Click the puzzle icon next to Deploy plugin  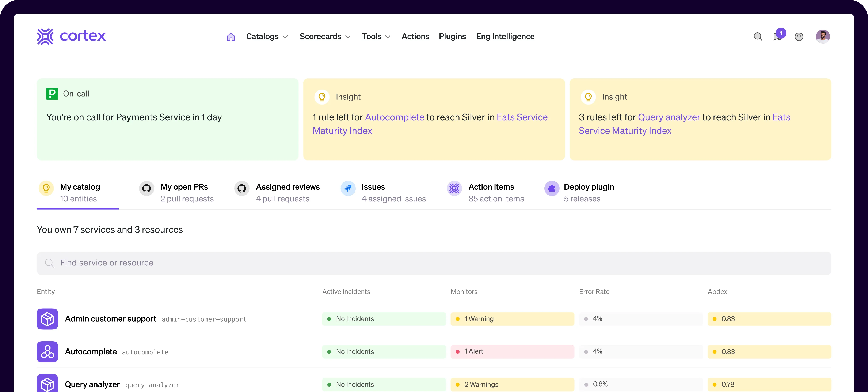click(x=552, y=188)
